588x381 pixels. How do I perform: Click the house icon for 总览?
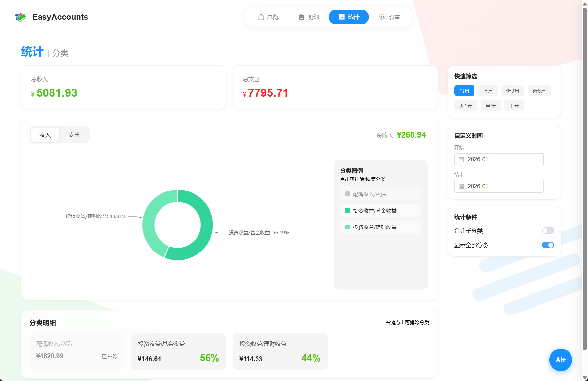pyautogui.click(x=260, y=17)
